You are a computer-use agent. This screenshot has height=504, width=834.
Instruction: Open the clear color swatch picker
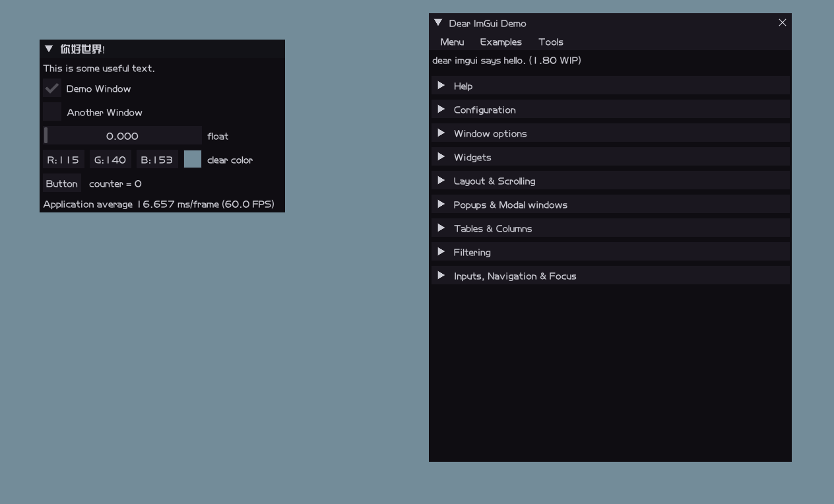pos(193,159)
